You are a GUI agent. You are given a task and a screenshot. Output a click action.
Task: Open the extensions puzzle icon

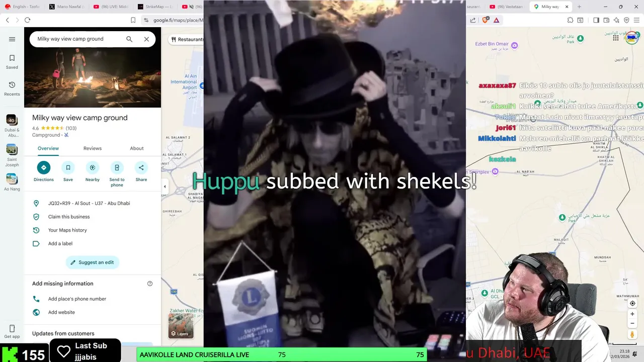(570, 20)
